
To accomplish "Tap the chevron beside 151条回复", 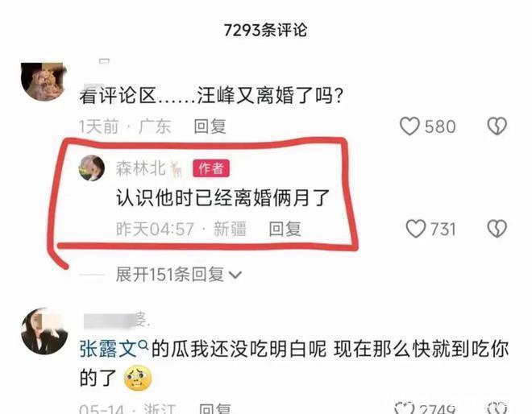I will [235, 275].
